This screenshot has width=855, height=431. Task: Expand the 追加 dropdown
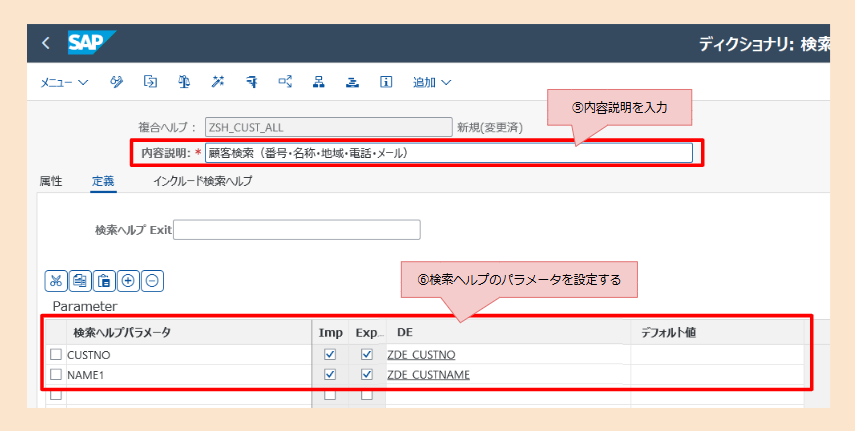(431, 82)
